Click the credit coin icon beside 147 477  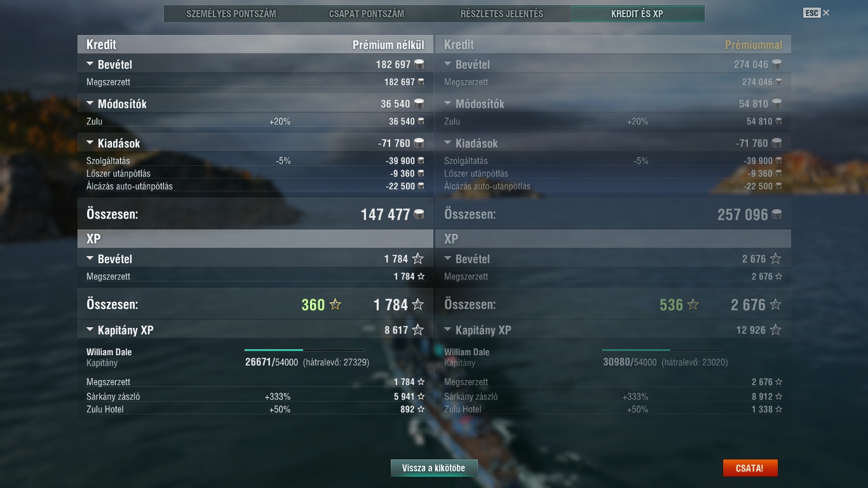pyautogui.click(x=419, y=215)
